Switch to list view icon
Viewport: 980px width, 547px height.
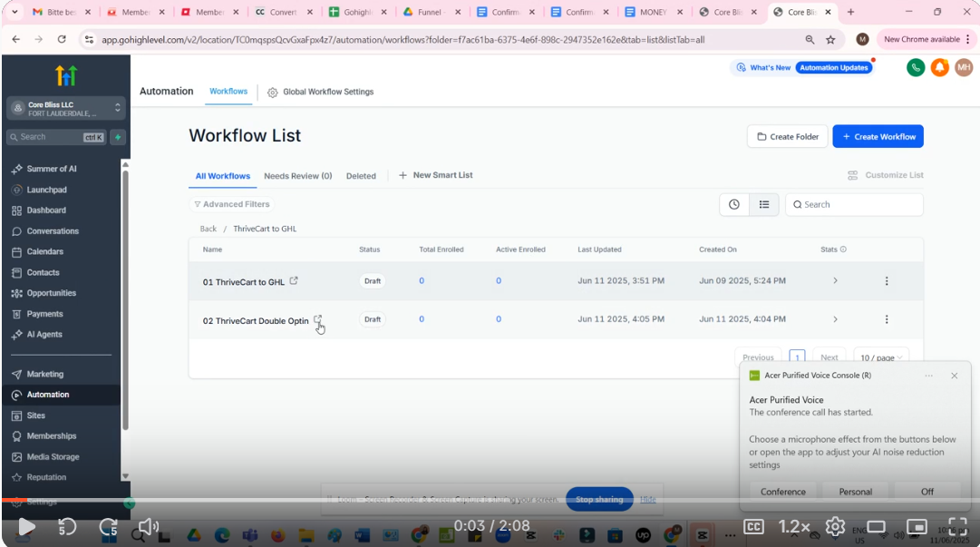click(763, 204)
